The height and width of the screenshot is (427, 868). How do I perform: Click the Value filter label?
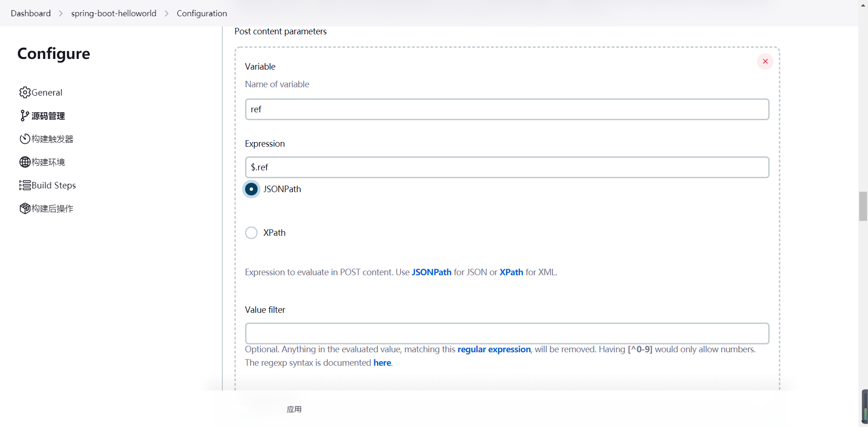pos(265,310)
